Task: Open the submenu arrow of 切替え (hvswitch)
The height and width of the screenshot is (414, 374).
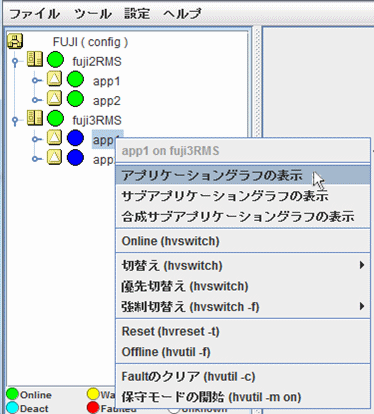Action: [362, 265]
